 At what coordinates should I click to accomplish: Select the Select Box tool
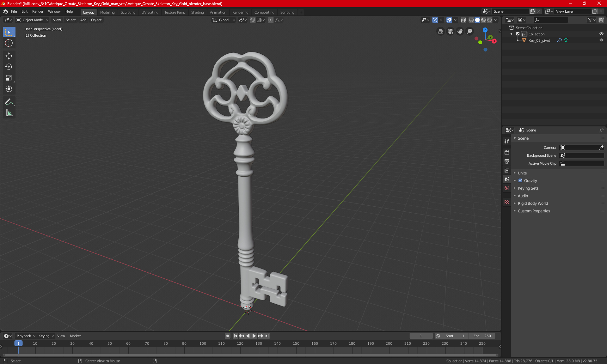coord(9,32)
